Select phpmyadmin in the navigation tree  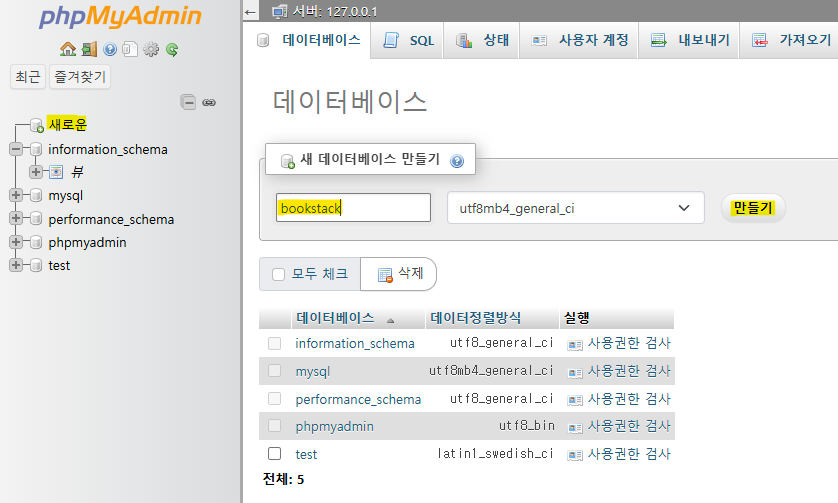[87, 242]
